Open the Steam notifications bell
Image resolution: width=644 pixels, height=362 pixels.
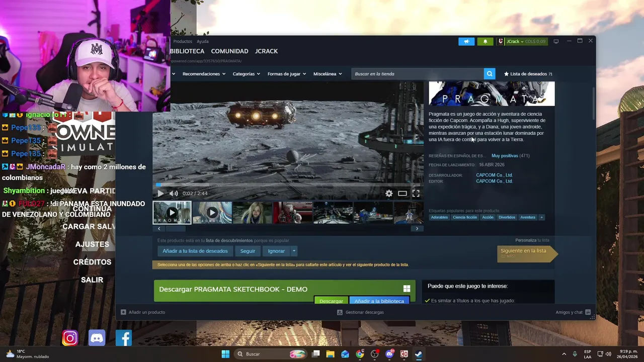(x=485, y=41)
